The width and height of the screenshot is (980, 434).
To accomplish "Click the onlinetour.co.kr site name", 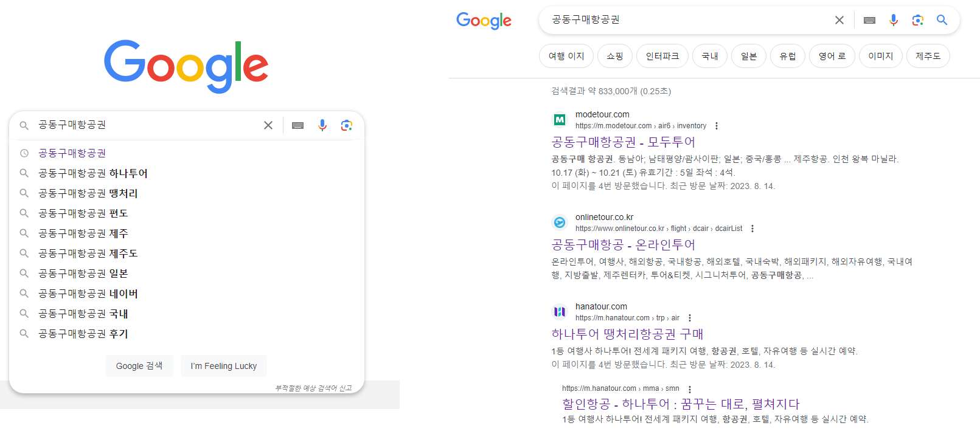I will click(x=605, y=217).
